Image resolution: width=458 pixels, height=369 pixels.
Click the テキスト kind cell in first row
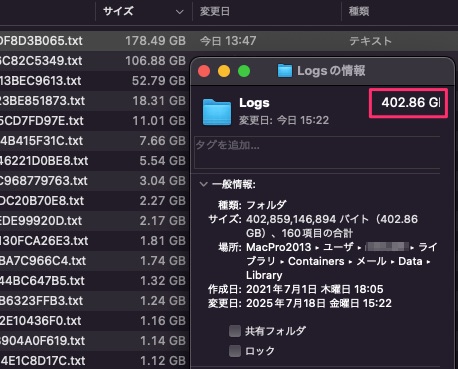click(x=370, y=41)
